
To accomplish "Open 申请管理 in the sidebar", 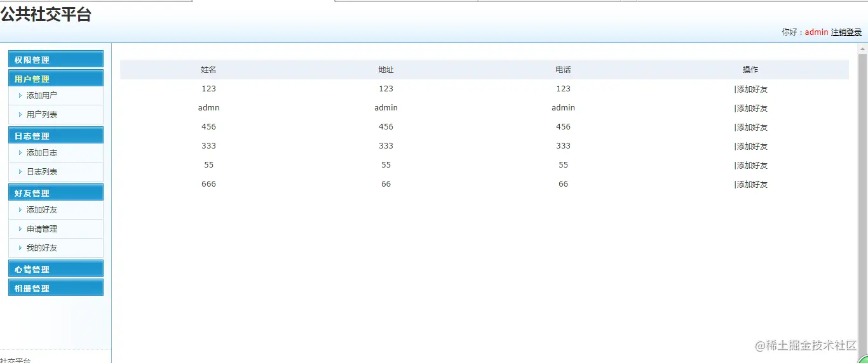I will 42,229.
